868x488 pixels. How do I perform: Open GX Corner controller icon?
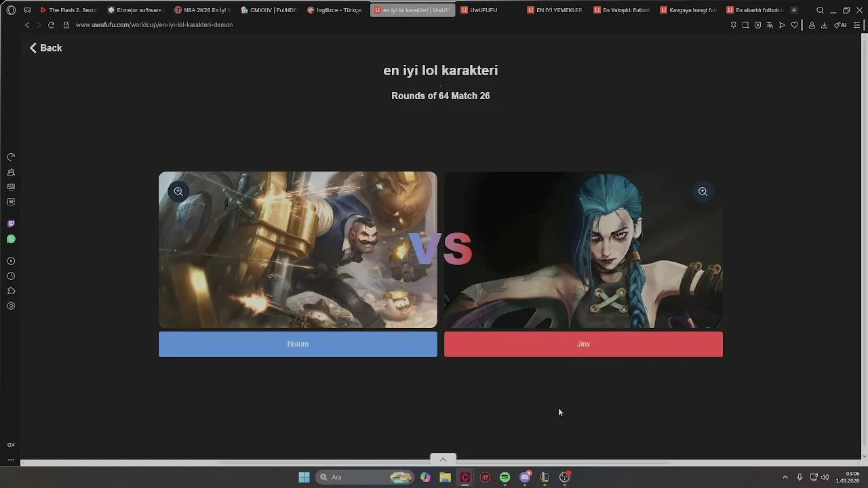pos(27,10)
